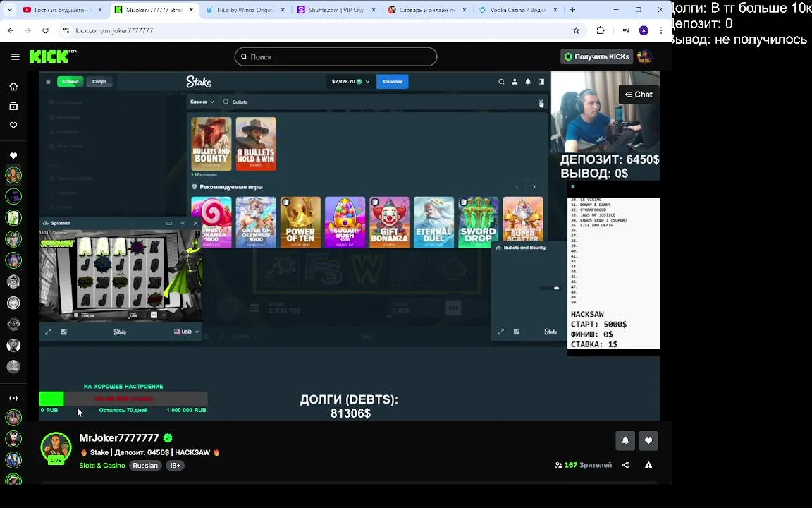
Task: Expand Bullets and Bounty mini player fullscreen
Action: pos(500,332)
